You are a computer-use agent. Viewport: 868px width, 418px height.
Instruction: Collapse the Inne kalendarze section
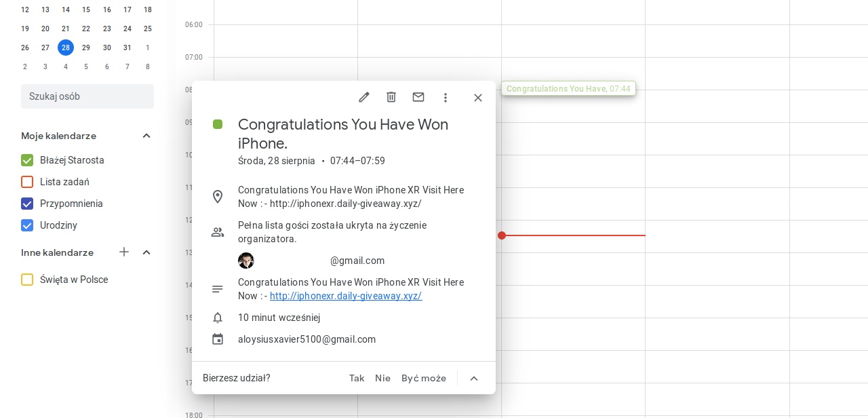click(146, 252)
